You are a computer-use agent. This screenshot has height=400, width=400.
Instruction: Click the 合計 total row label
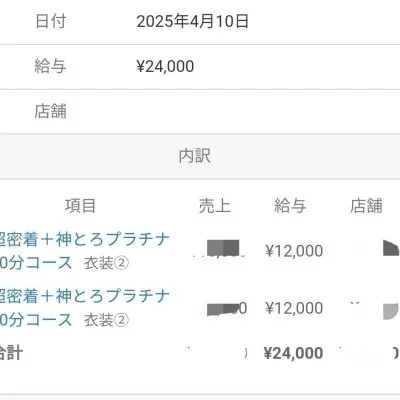pyautogui.click(x=11, y=353)
